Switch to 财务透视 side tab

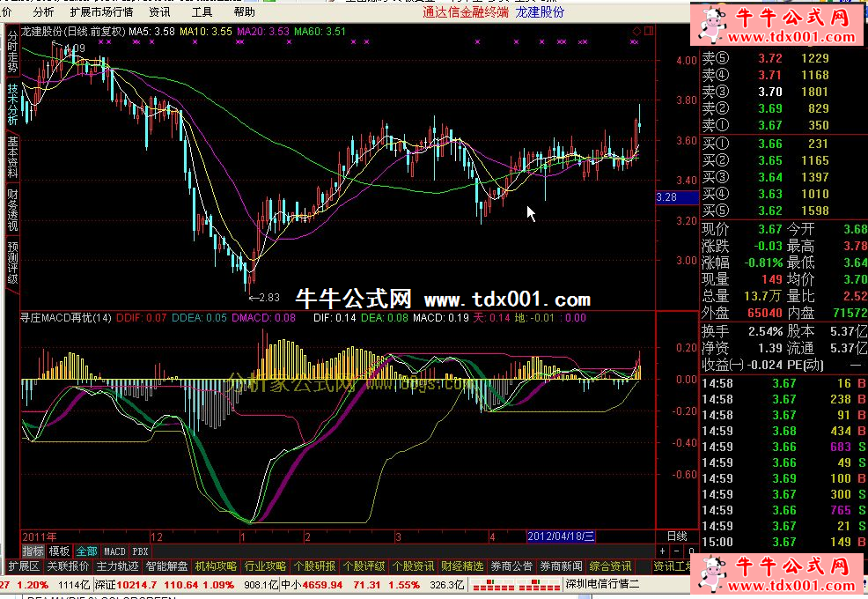(x=12, y=210)
